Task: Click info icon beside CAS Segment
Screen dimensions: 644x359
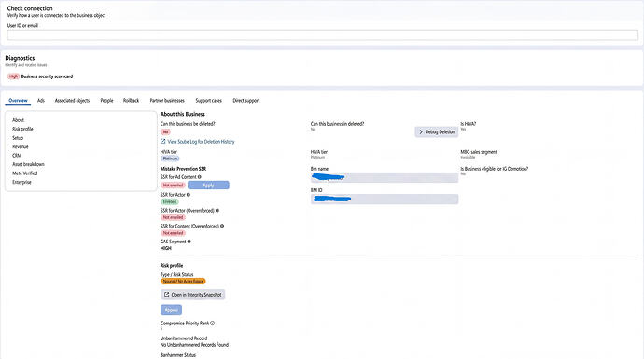Action: click(x=189, y=242)
